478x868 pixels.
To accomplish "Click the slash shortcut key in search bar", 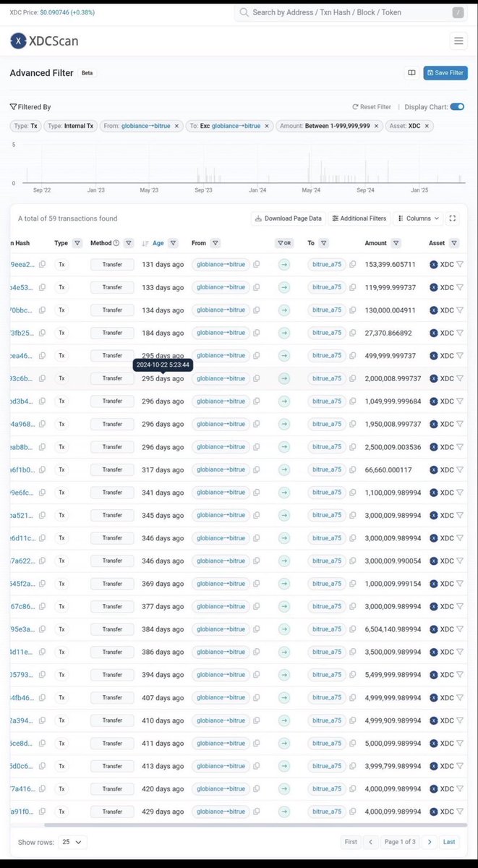I will [458, 12].
